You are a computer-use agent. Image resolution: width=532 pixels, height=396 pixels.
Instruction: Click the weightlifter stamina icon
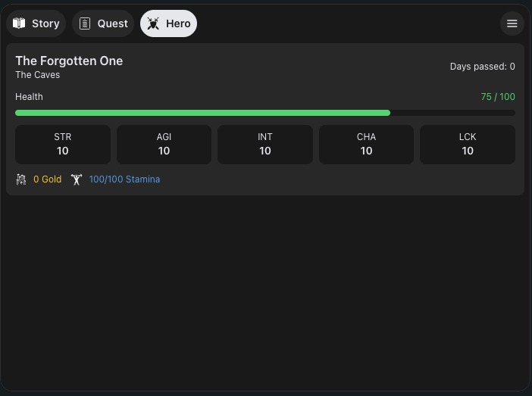click(x=77, y=179)
